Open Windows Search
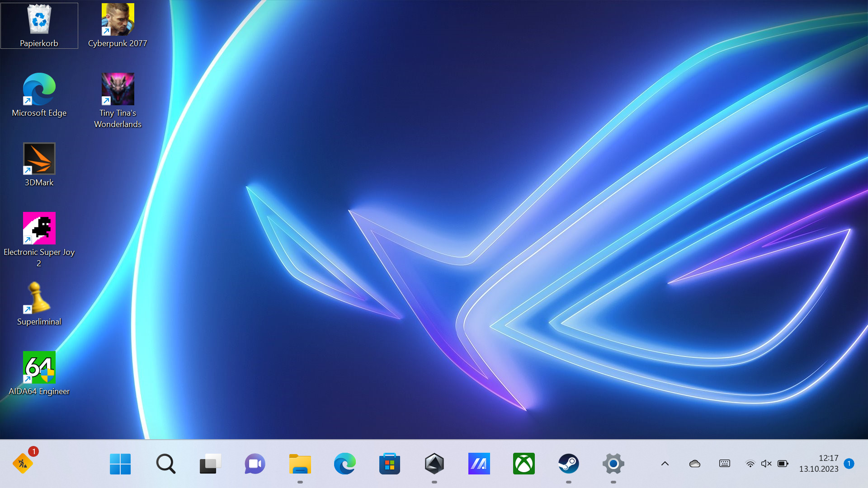This screenshot has height=488, width=868. coord(165,464)
